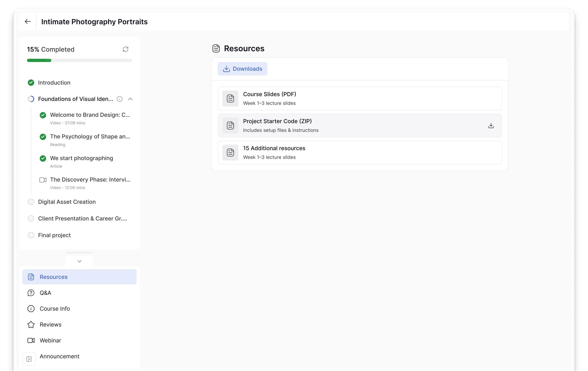The width and height of the screenshot is (588, 371).
Task: Click the Webinar camera icon
Action: click(31, 340)
